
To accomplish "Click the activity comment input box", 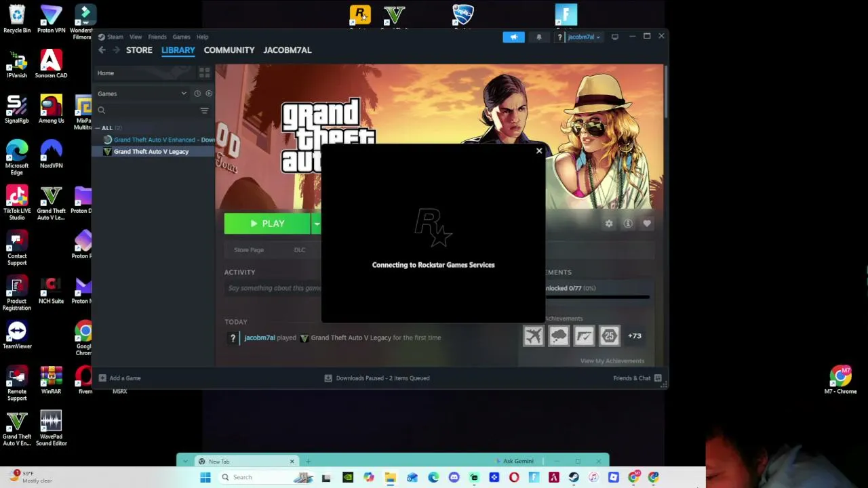I will click(x=273, y=288).
